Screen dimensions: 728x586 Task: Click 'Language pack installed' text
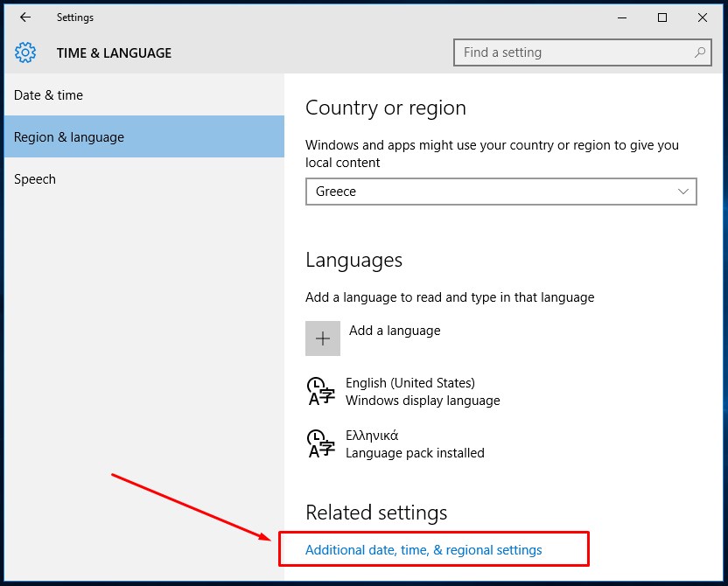point(415,452)
